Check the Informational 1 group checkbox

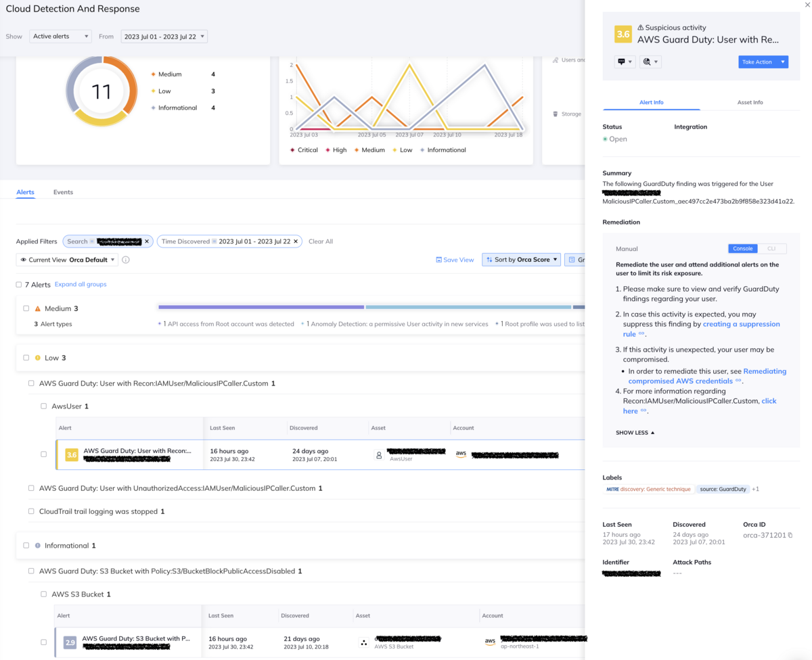tap(26, 545)
